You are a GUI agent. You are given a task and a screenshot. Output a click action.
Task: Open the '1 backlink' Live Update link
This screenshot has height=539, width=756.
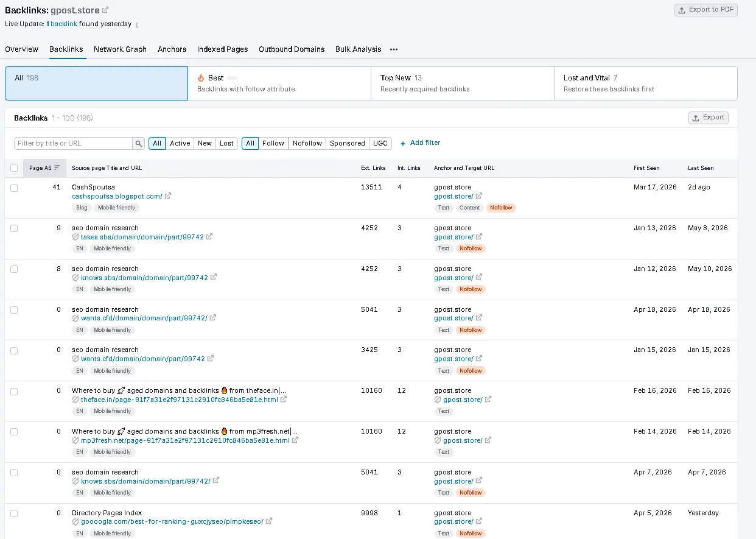pyautogui.click(x=62, y=24)
